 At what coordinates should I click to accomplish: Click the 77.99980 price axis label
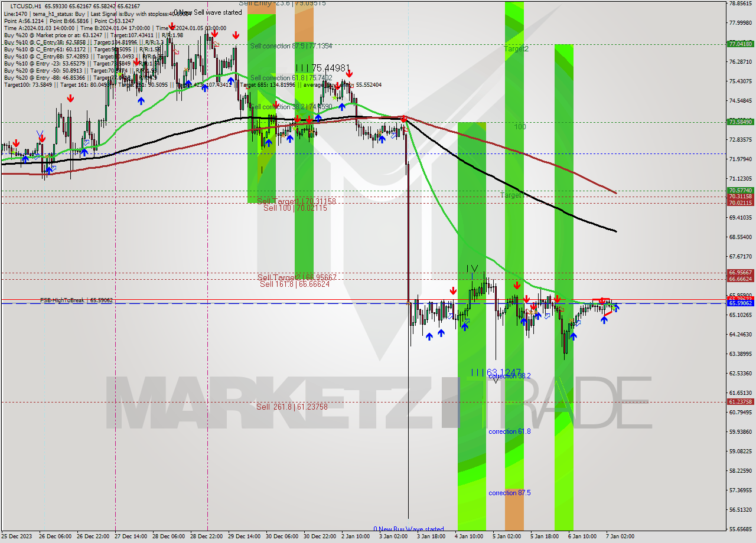pos(741,22)
